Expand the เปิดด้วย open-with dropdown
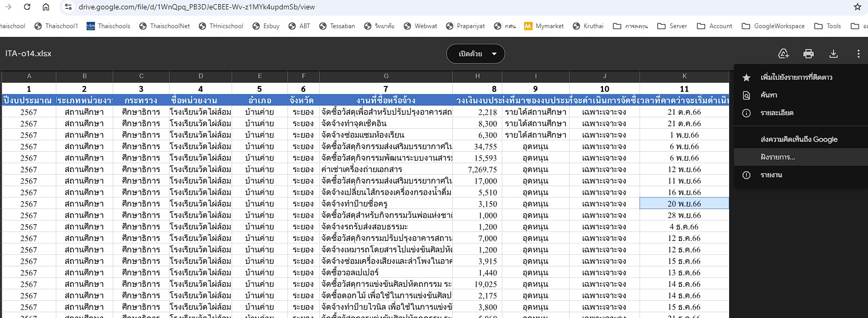The width and height of the screenshot is (868, 318). pyautogui.click(x=475, y=54)
